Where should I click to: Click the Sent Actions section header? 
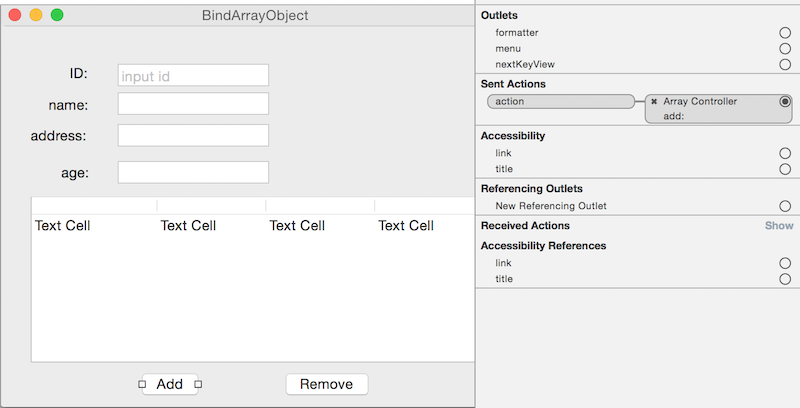[x=513, y=84]
